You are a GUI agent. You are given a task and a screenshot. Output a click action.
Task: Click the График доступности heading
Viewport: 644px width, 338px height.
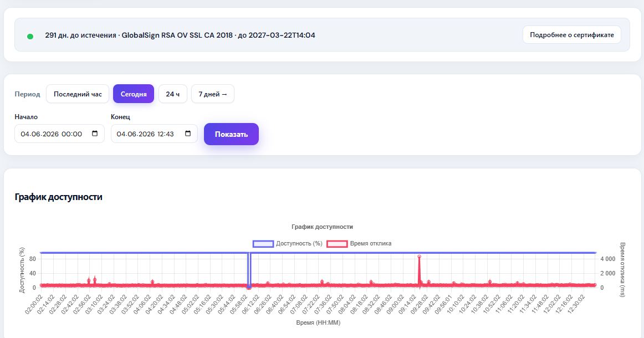[58, 197]
